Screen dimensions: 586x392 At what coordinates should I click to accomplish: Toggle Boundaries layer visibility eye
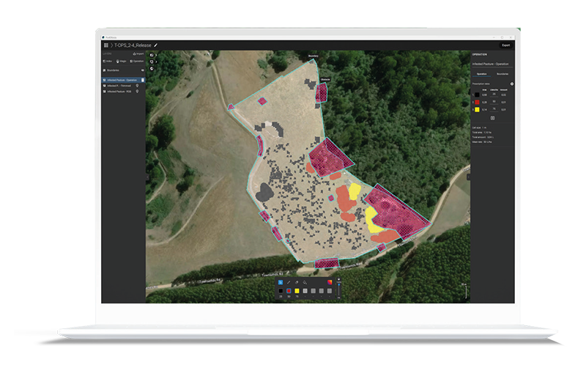click(142, 70)
